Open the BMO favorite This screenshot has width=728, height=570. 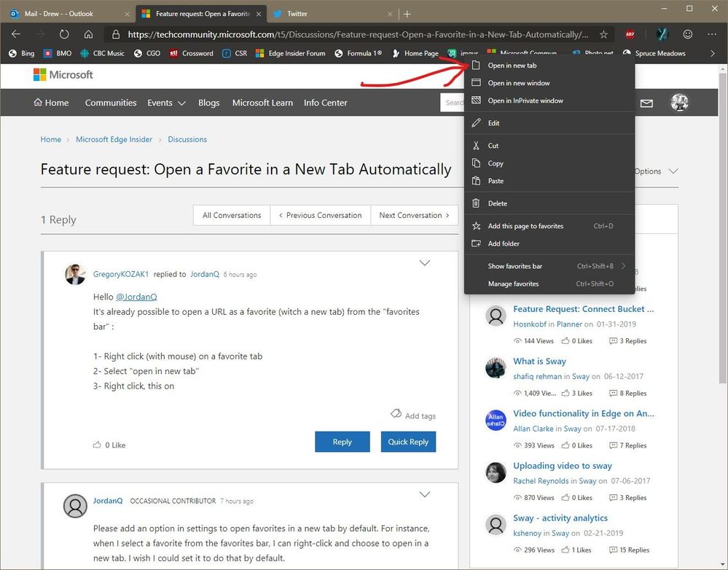coord(58,53)
